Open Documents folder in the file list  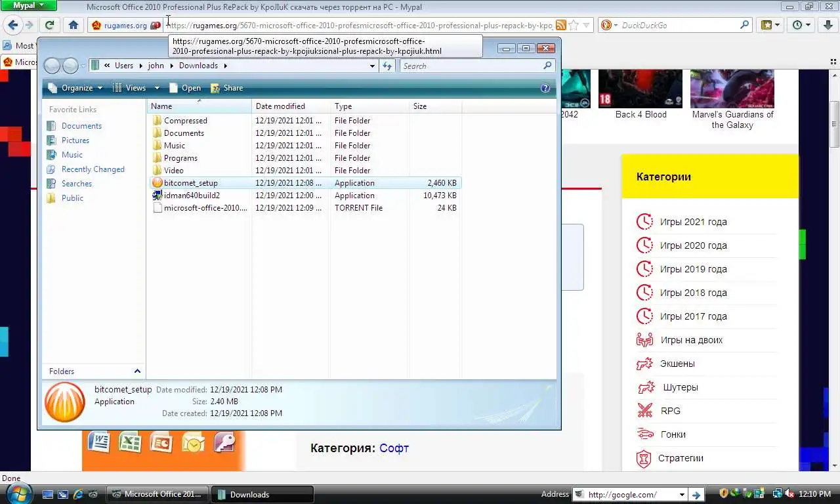click(x=184, y=133)
